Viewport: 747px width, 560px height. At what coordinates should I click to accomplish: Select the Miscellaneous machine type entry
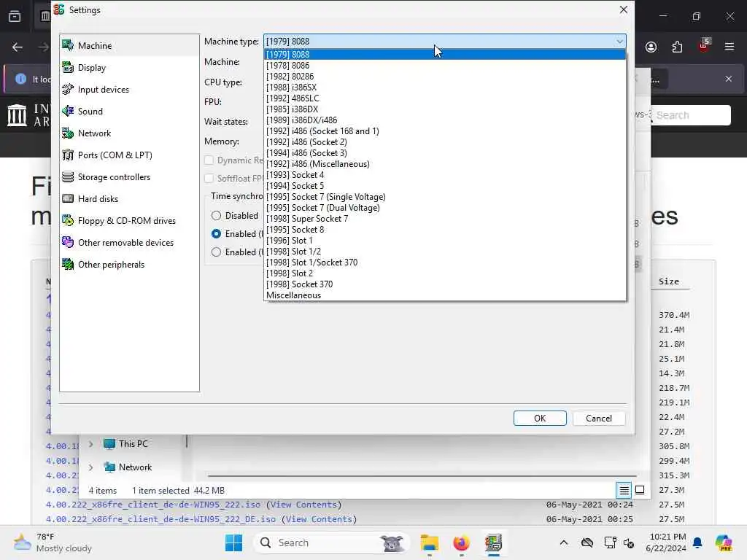(445, 295)
